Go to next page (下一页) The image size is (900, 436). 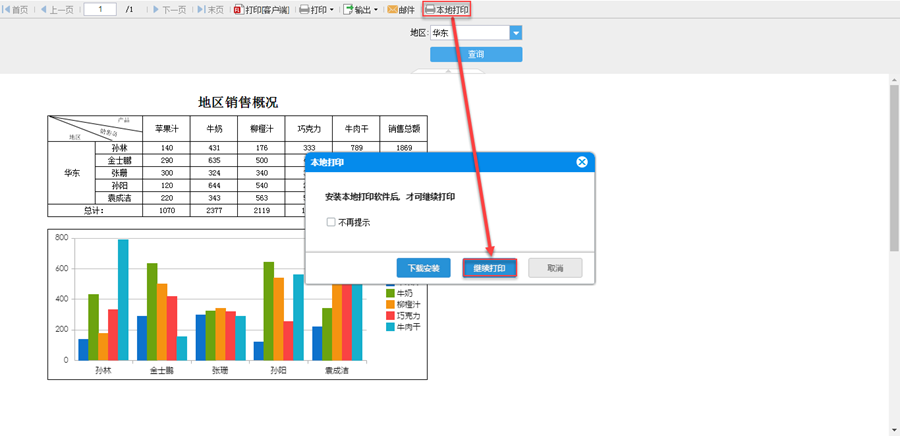point(169,10)
